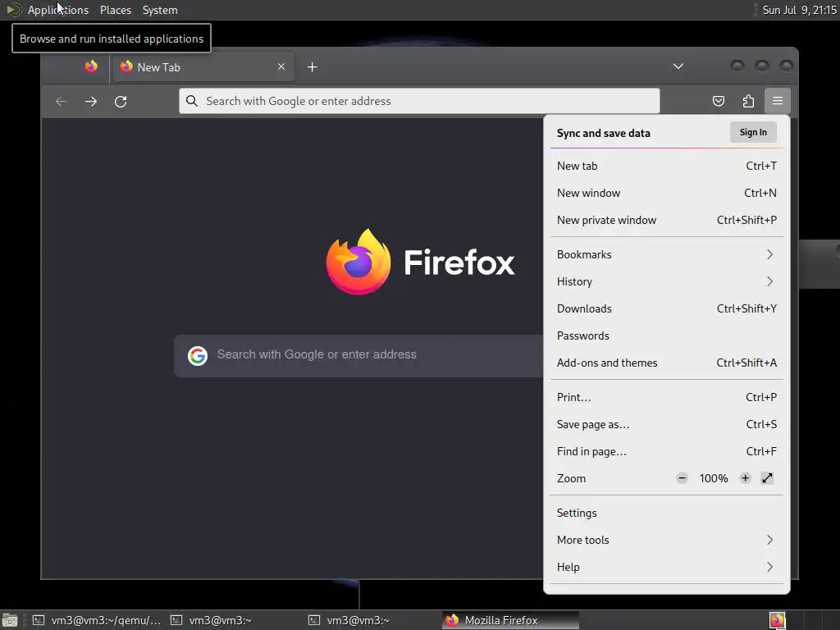Viewport: 840px width, 630px height.
Task: Click the Zoom in plus button
Action: (x=745, y=478)
